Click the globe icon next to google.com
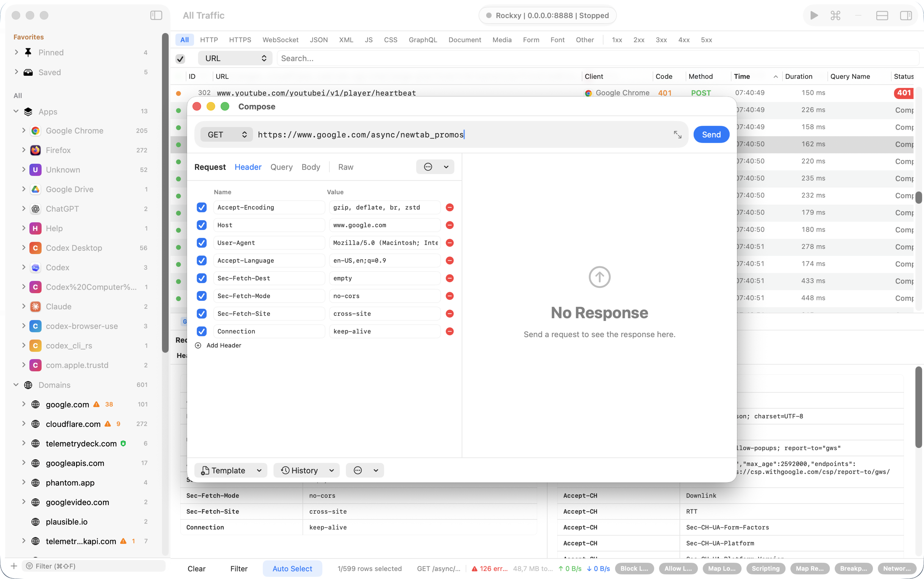This screenshot has width=924, height=579. pyautogui.click(x=35, y=405)
